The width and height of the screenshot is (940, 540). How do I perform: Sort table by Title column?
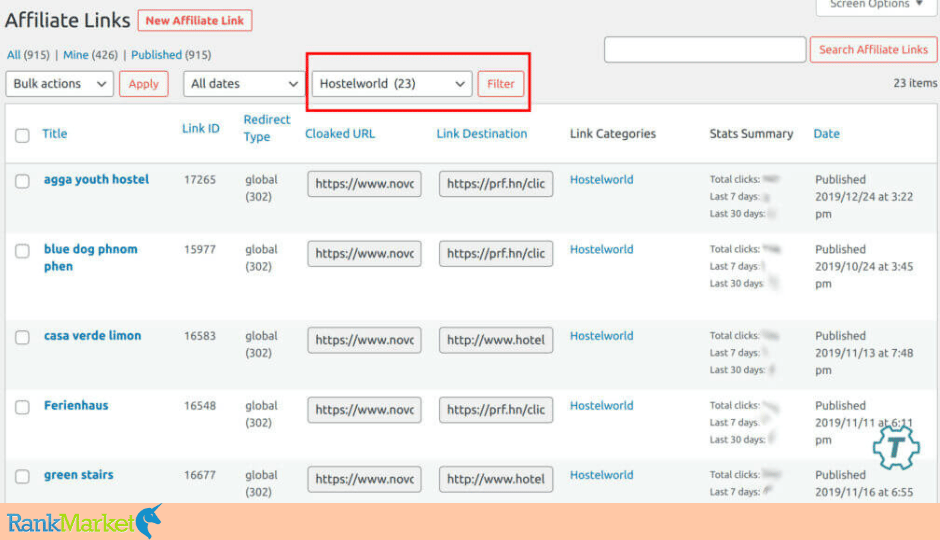click(x=55, y=134)
